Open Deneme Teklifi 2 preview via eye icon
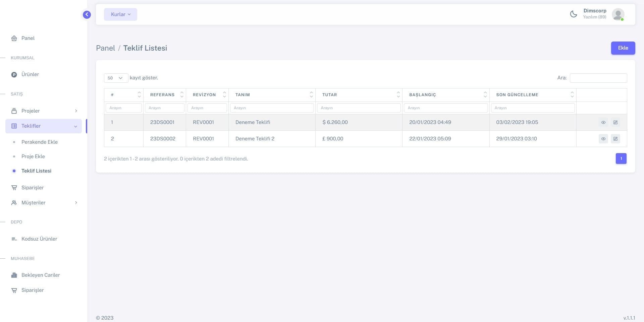This screenshot has width=644, height=322. point(603,138)
